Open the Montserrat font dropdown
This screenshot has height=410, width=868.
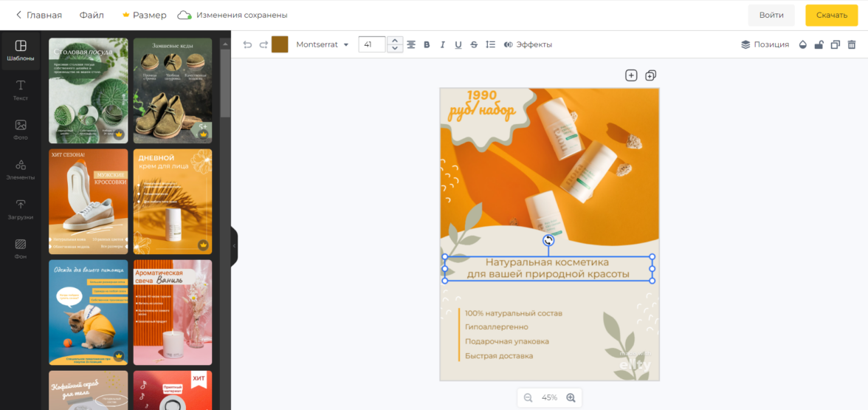pyautogui.click(x=323, y=45)
